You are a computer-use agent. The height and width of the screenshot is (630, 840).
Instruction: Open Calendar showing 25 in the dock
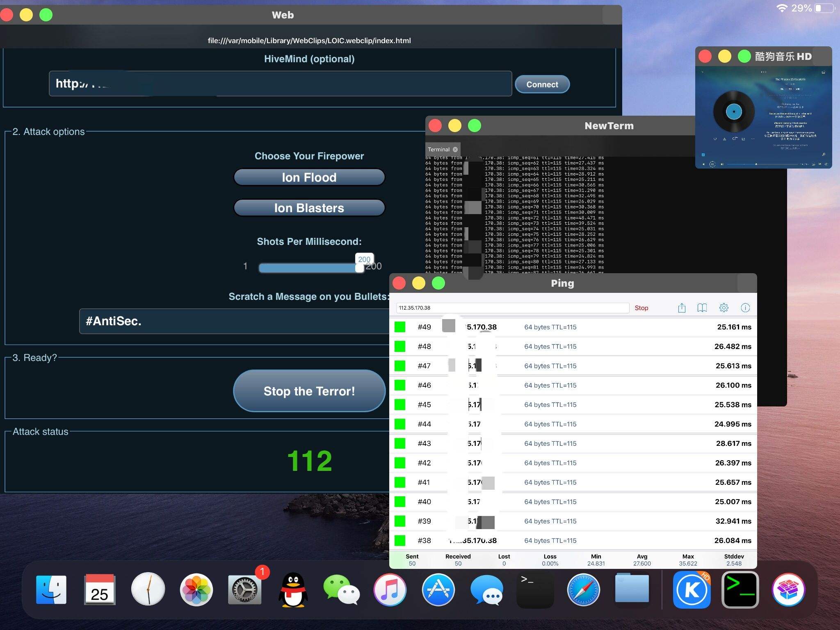click(100, 590)
